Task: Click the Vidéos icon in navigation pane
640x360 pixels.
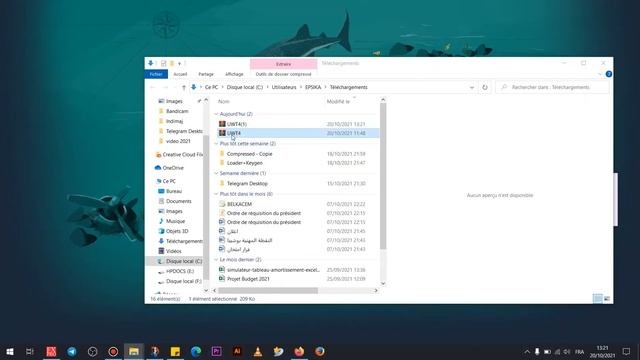Action: pyautogui.click(x=161, y=251)
